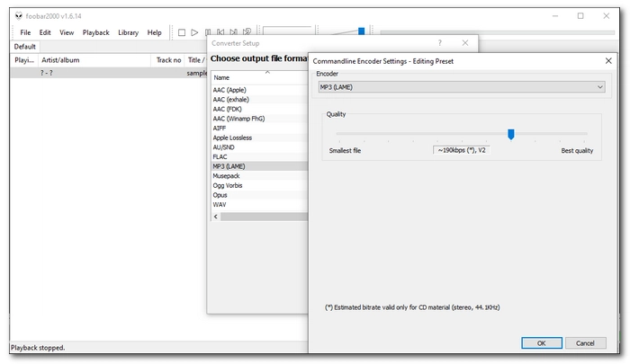Click the Stop playback button in foobar2000 toolbar
The width and height of the screenshot is (630, 364).
click(182, 32)
